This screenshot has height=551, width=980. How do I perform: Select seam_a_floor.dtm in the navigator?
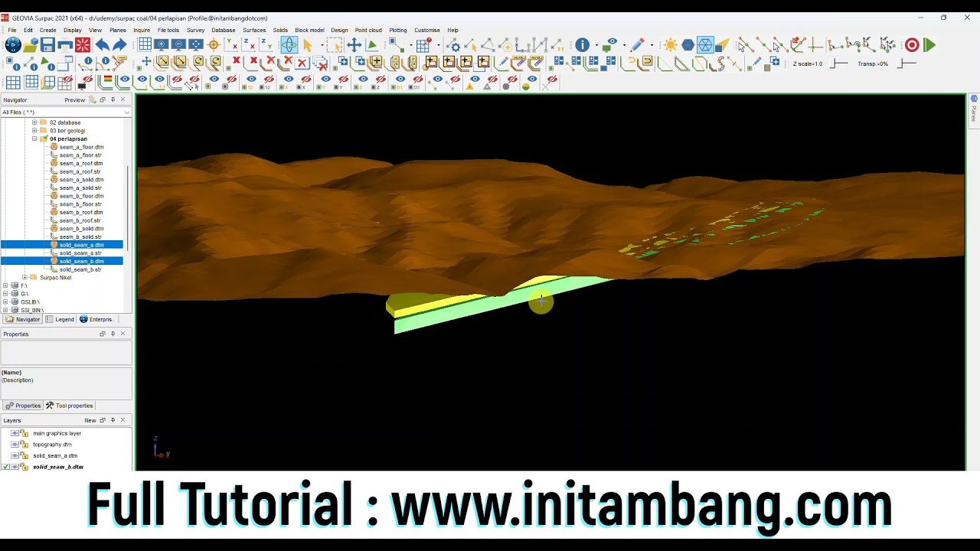pyautogui.click(x=81, y=147)
